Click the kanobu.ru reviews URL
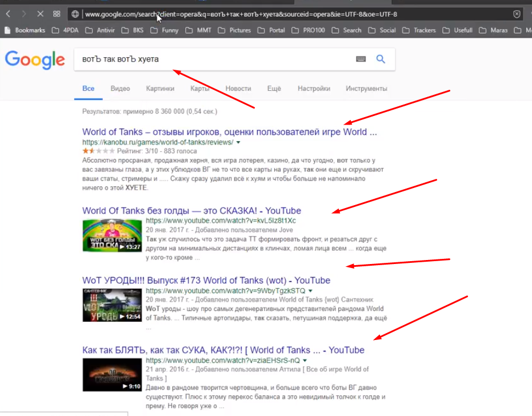532x416 pixels. 158,142
